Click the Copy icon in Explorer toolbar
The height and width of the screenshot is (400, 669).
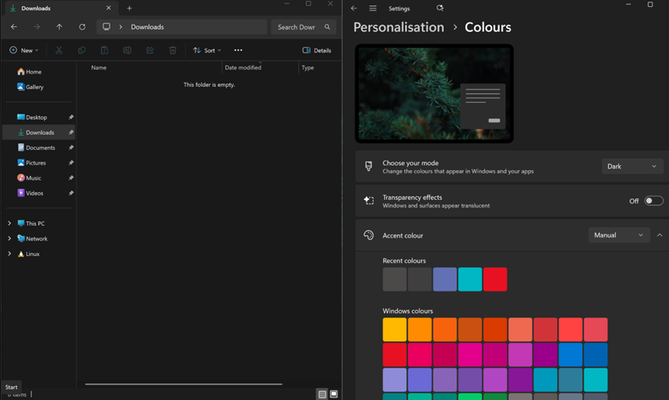[81, 50]
